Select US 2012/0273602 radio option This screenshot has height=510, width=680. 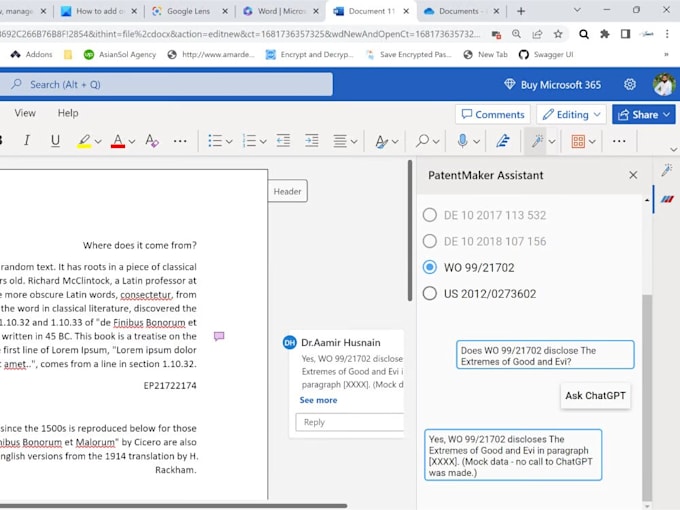[430, 293]
